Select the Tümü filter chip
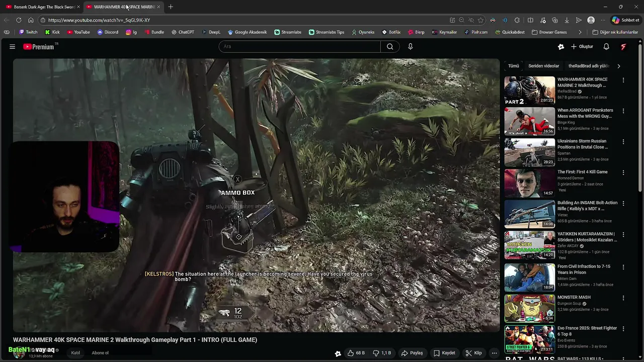The image size is (644, 362). pyautogui.click(x=513, y=66)
